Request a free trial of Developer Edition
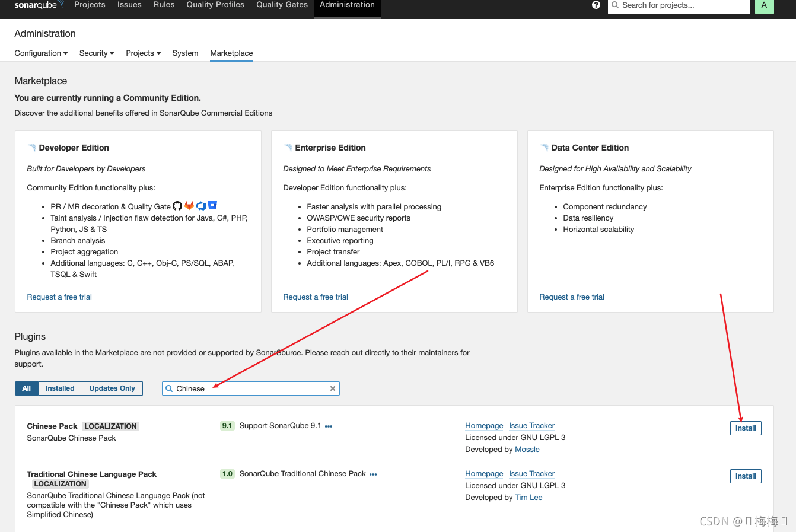This screenshot has width=796, height=532. click(x=59, y=297)
